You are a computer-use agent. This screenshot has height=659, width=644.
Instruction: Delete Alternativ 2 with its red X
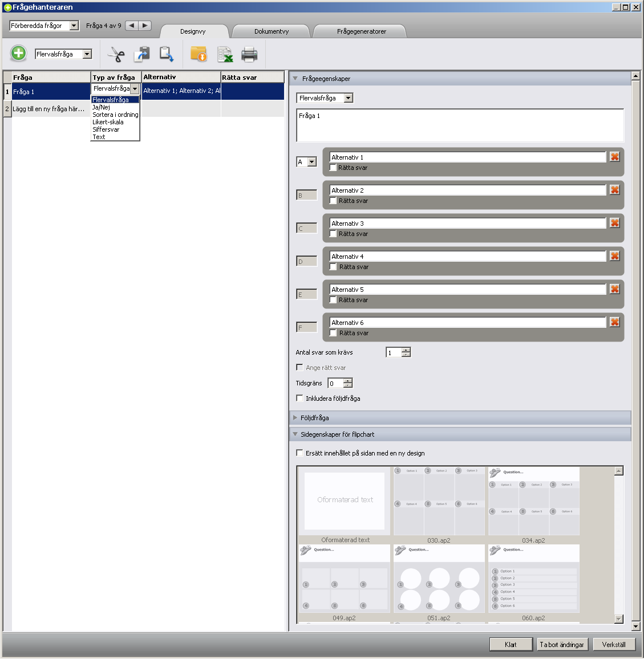[x=614, y=189]
